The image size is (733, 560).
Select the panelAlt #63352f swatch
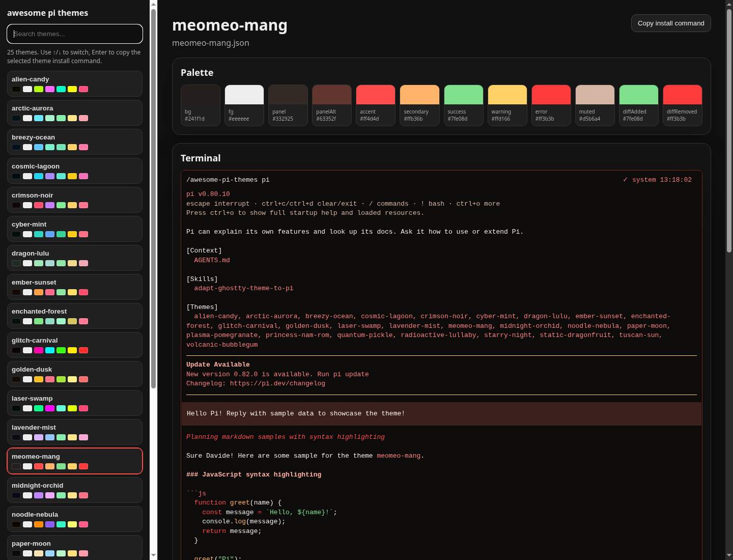coord(332,105)
